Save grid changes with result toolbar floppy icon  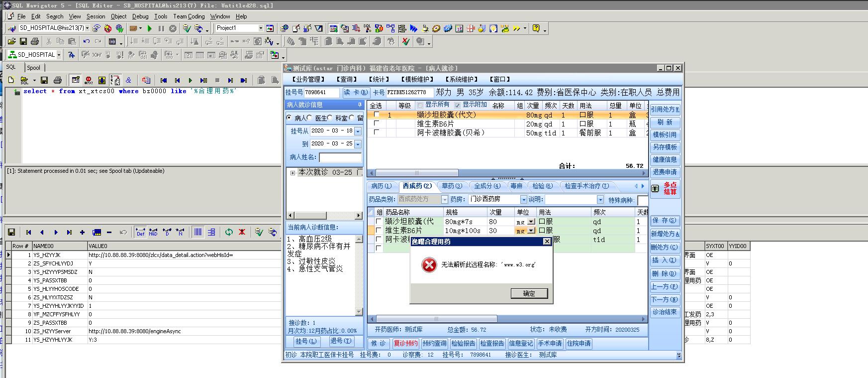pos(11,232)
